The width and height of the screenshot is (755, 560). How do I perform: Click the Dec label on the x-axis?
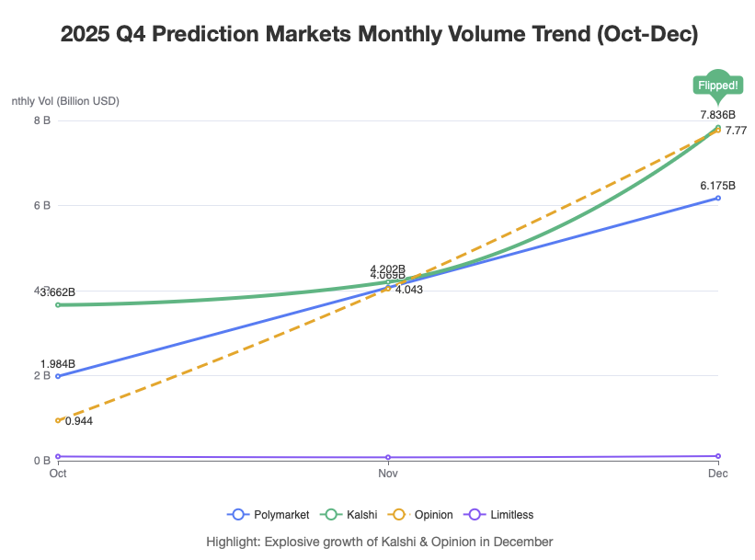tap(717, 474)
